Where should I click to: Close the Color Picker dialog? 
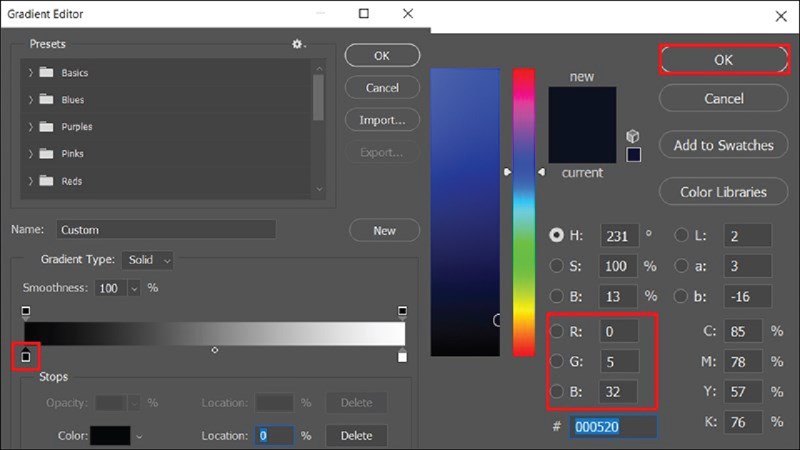click(x=781, y=16)
